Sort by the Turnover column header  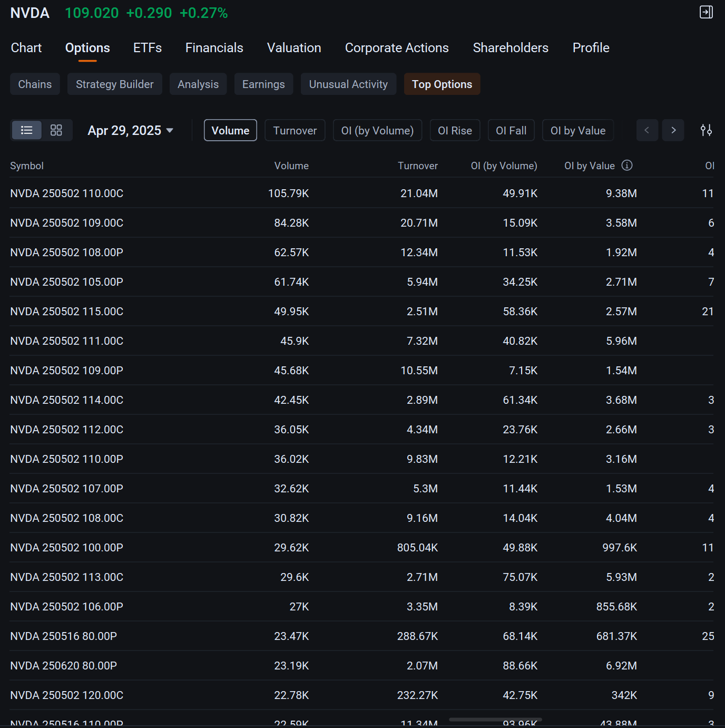coord(418,166)
